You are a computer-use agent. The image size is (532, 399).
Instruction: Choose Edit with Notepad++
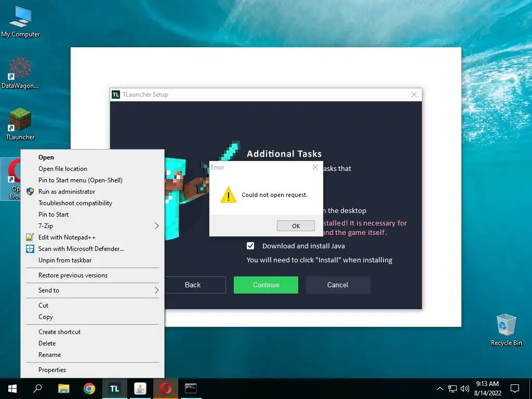point(92,237)
